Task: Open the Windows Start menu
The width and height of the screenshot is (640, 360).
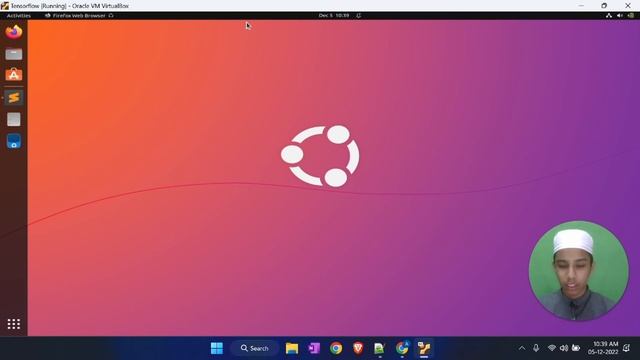Action: click(x=217, y=348)
